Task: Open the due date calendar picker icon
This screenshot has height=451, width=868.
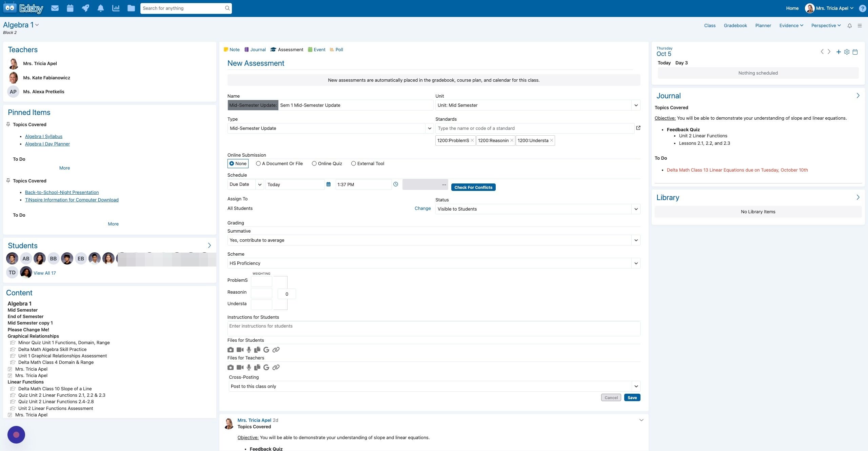Action: coord(328,184)
